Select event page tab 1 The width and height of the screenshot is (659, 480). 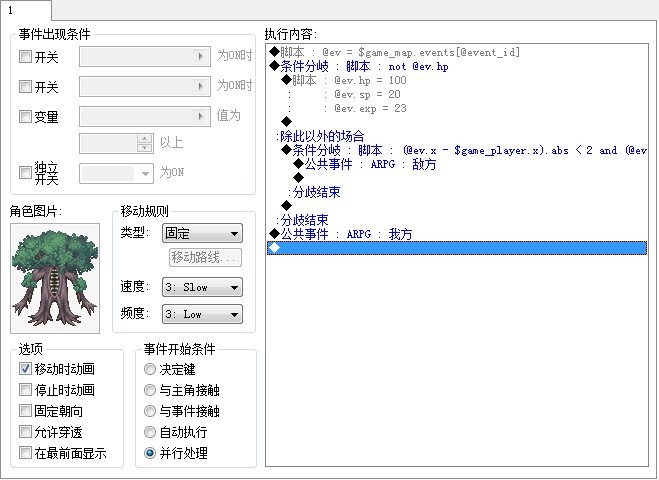pyautogui.click(x=25, y=10)
